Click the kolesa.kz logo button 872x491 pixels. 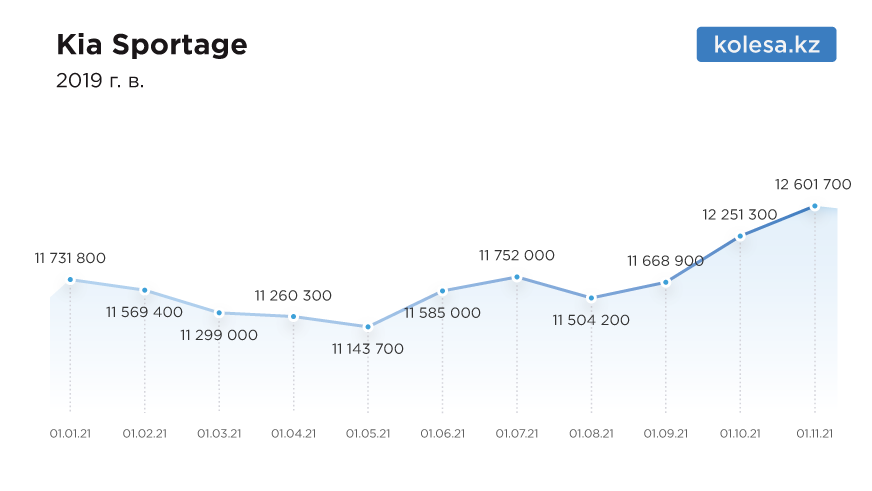[x=766, y=44]
